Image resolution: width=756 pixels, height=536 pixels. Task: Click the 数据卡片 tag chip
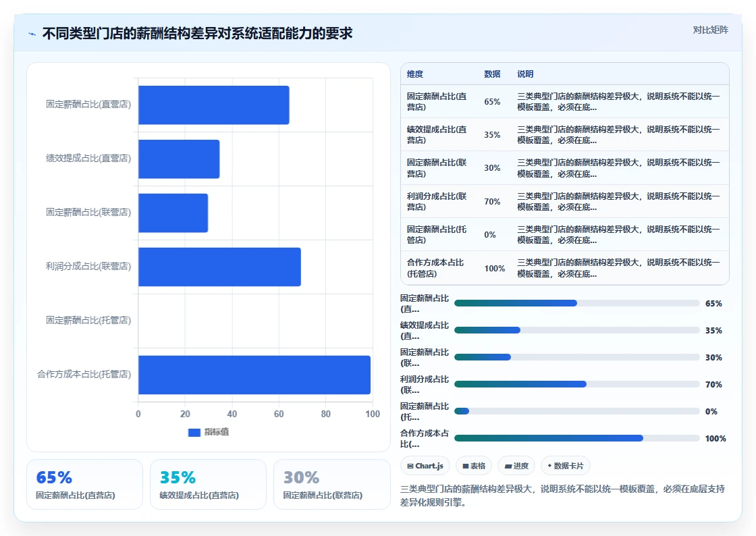566,466
